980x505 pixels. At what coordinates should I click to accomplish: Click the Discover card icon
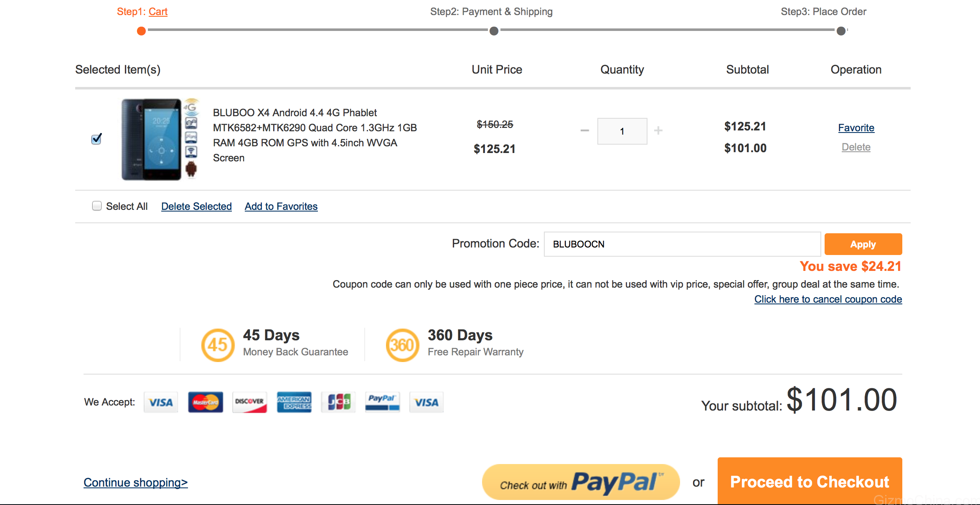click(249, 402)
